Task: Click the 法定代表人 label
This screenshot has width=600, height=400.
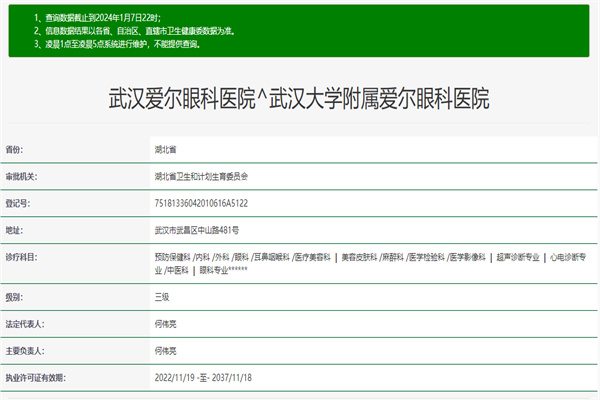Action: click(25, 324)
